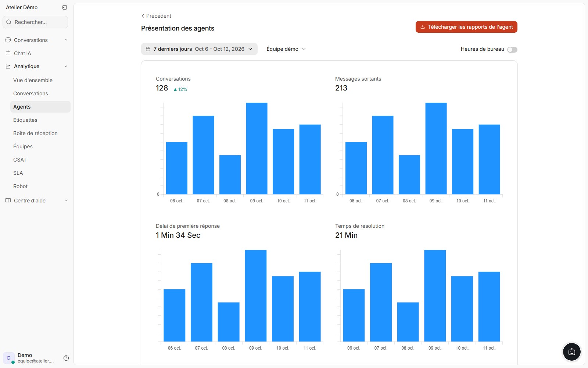The width and height of the screenshot is (588, 368).
Task: Click Télécharger les rapports de l'agent
Action: click(x=466, y=27)
